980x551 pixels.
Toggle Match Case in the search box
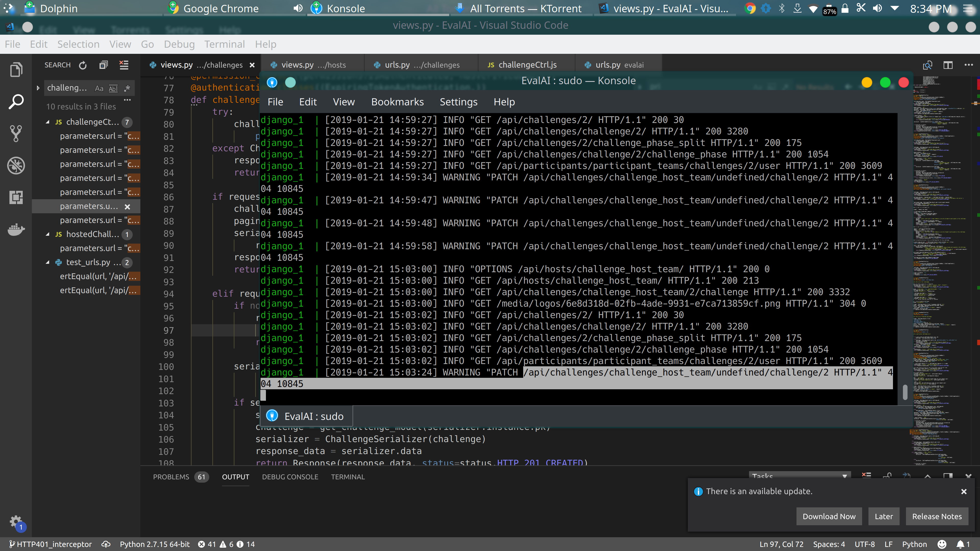[99, 88]
